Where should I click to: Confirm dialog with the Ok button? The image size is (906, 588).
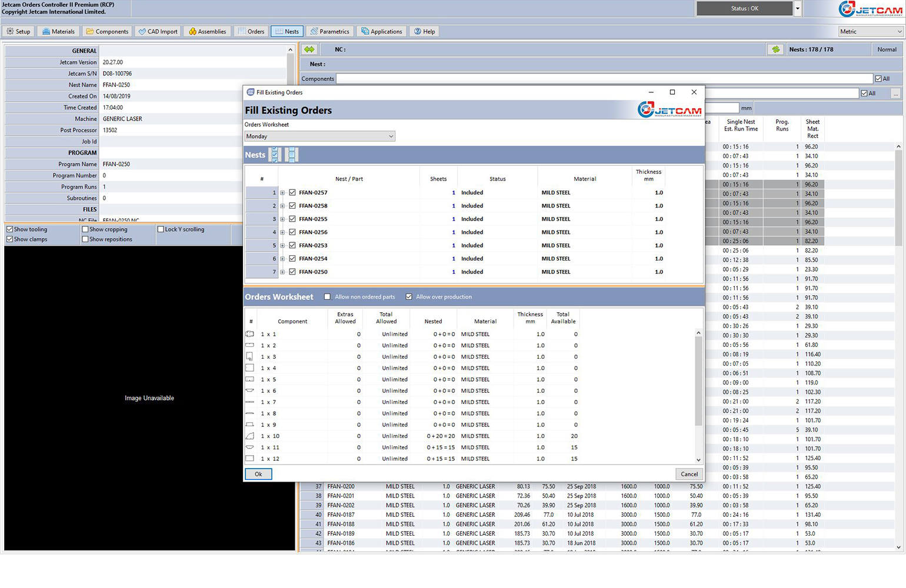[x=258, y=474]
